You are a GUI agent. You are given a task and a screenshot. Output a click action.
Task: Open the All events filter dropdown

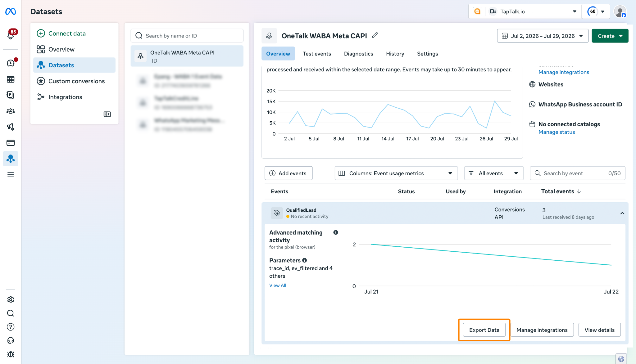494,173
